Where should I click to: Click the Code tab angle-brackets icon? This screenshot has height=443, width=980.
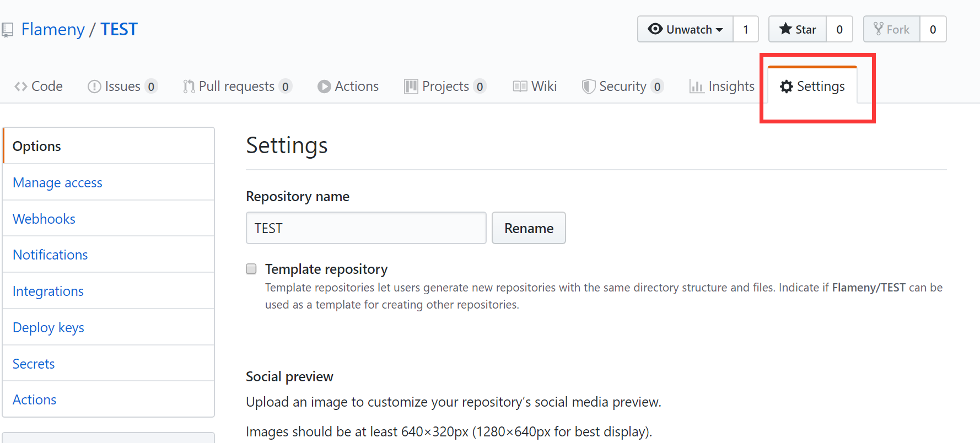pyautogui.click(x=21, y=87)
